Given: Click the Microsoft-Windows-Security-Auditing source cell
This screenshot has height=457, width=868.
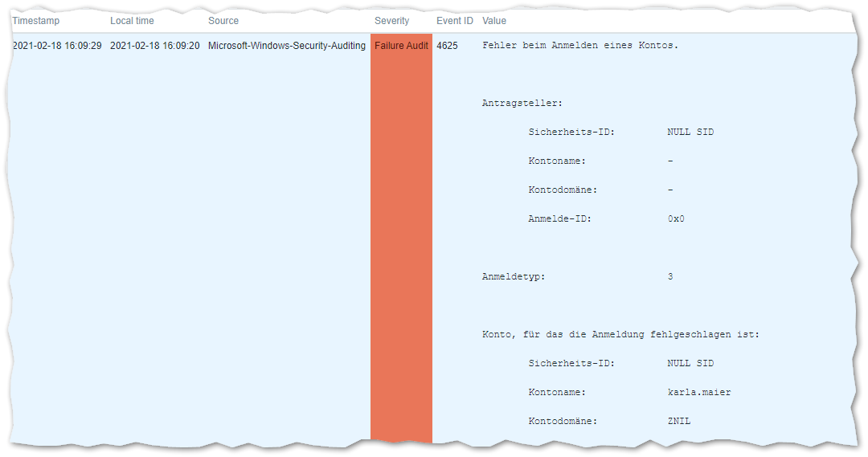Looking at the screenshot, I should 286,46.
